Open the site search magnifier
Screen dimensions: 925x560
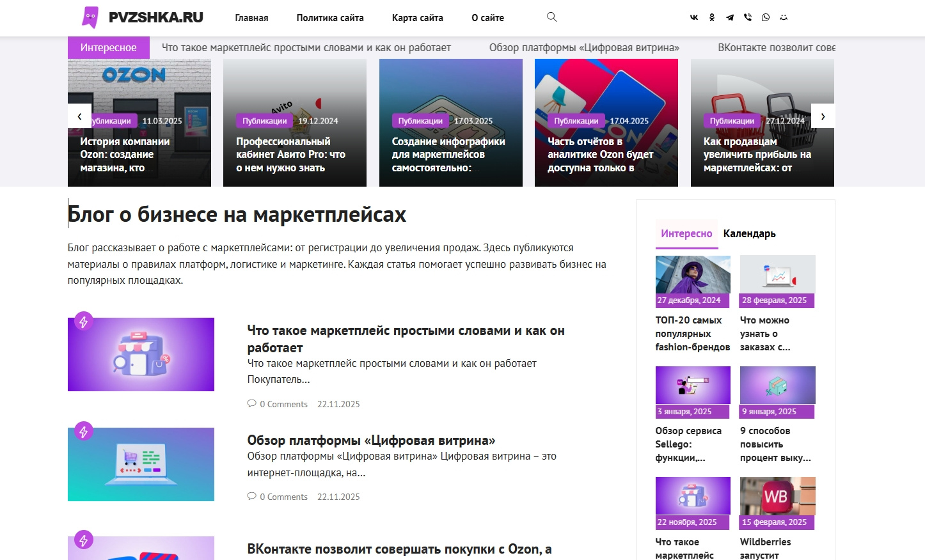point(551,17)
